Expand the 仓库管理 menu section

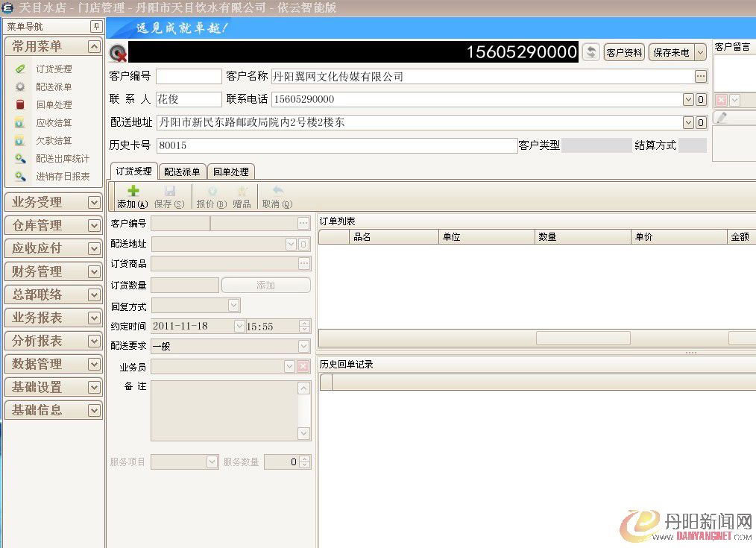point(95,226)
